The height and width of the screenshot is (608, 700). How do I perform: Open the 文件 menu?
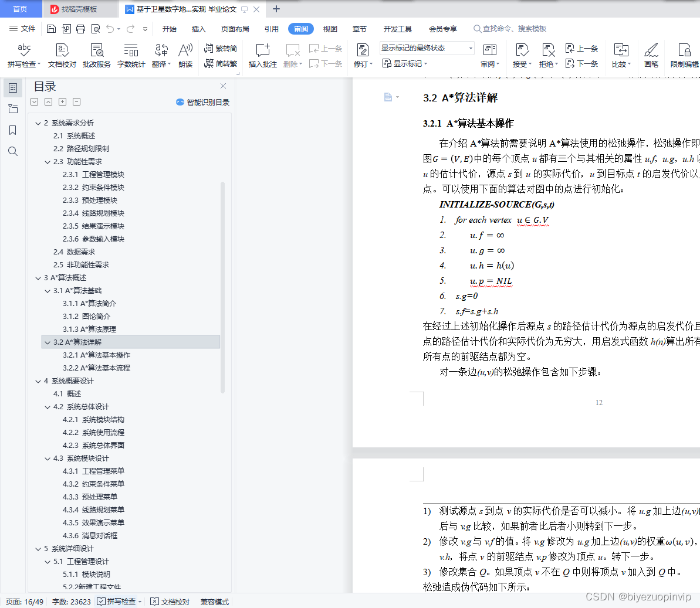coord(22,29)
